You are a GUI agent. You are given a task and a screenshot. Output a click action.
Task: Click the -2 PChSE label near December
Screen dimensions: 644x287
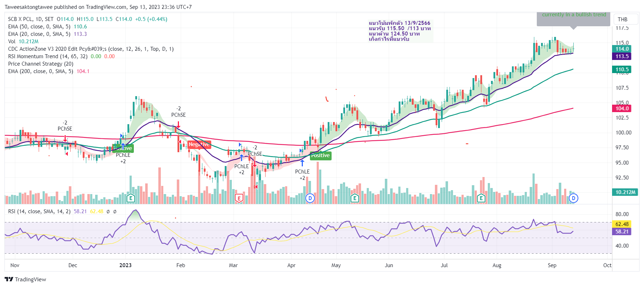65,126
